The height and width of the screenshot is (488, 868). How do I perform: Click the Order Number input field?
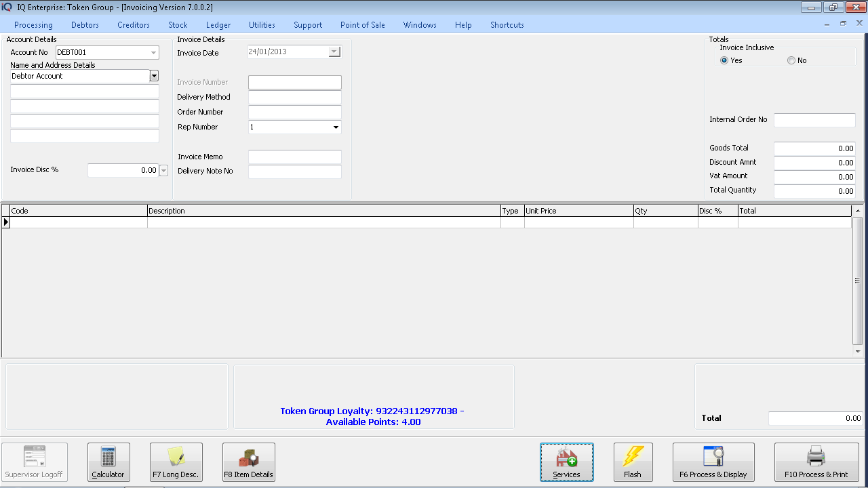coord(295,113)
